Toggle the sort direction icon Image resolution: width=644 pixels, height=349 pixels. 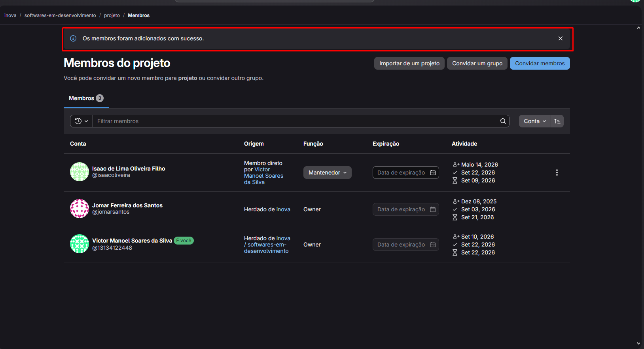pos(557,121)
